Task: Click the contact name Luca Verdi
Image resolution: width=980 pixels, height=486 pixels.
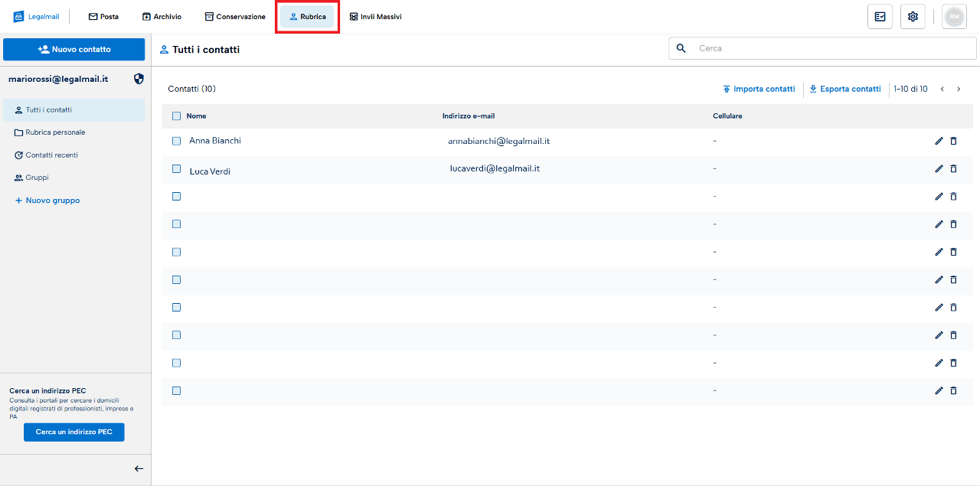Action: pyautogui.click(x=210, y=171)
